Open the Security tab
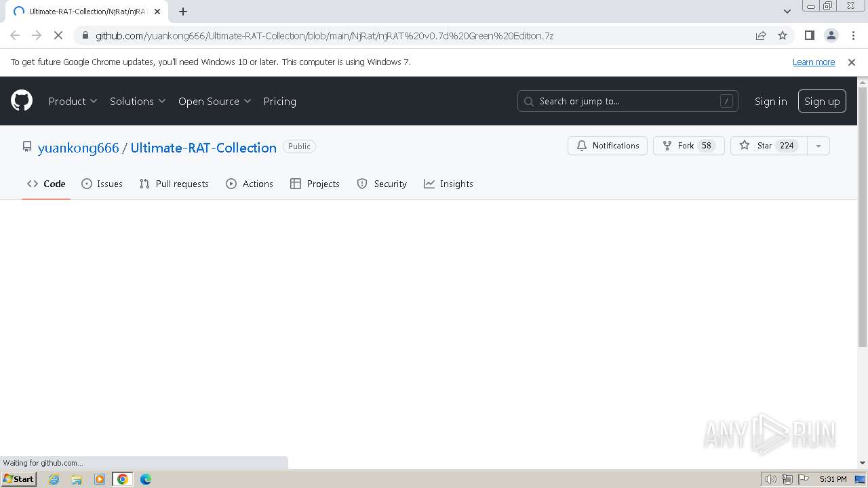This screenshot has height=488, width=868. coord(382,184)
